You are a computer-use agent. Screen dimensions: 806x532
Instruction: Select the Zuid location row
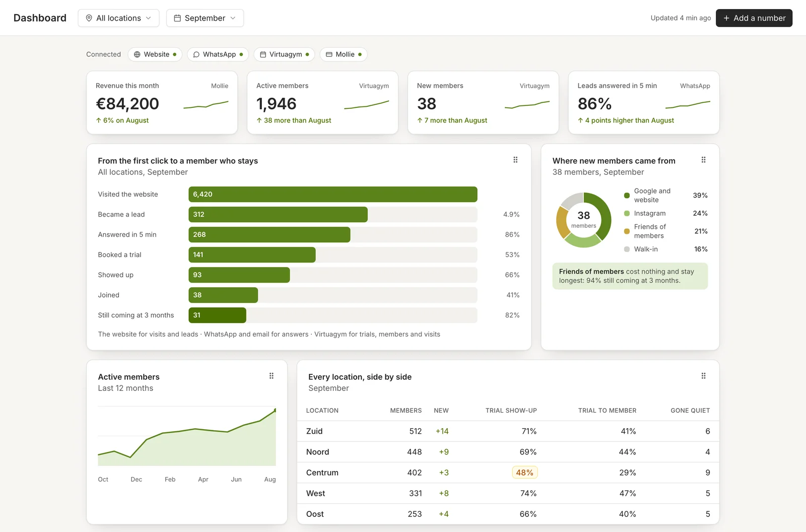point(508,431)
